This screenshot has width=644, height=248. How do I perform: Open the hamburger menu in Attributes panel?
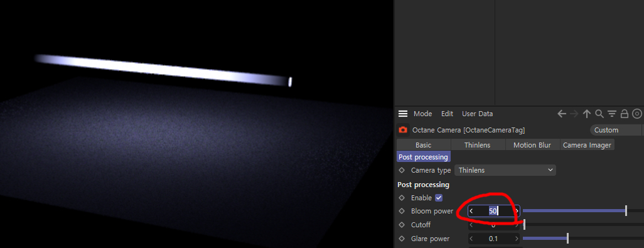point(403,114)
